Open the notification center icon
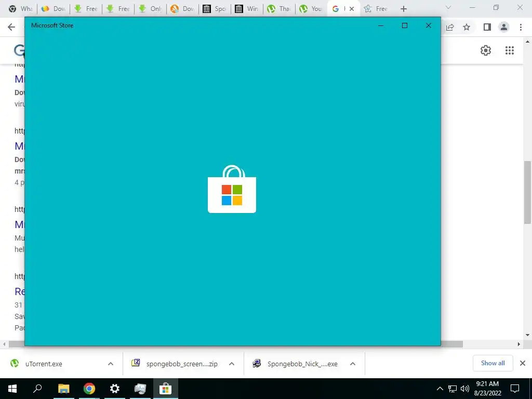The image size is (532, 399). pos(515,389)
